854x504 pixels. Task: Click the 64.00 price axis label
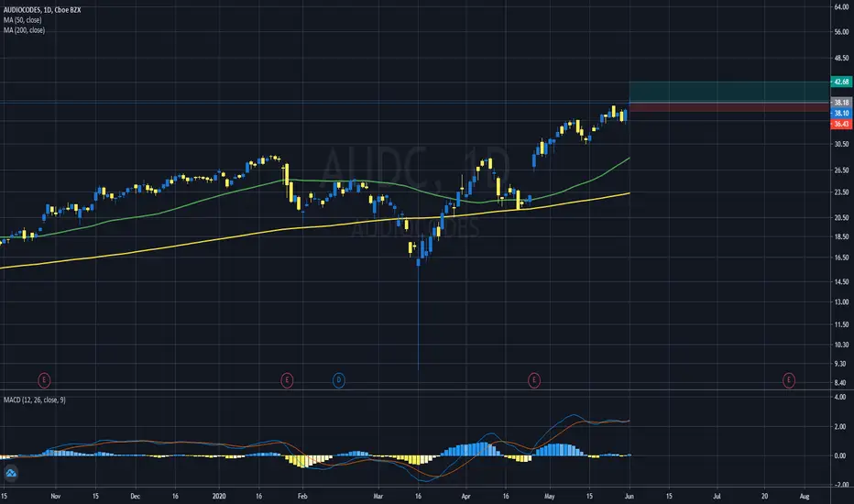(841, 7)
